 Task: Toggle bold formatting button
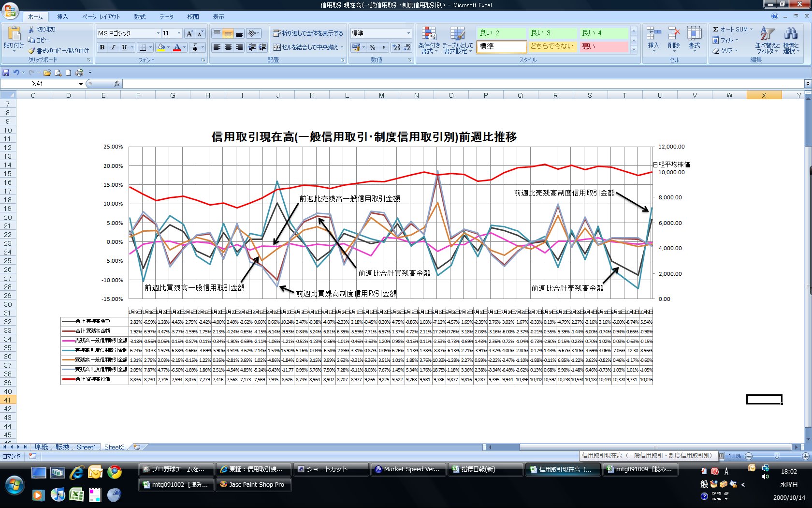coord(102,47)
